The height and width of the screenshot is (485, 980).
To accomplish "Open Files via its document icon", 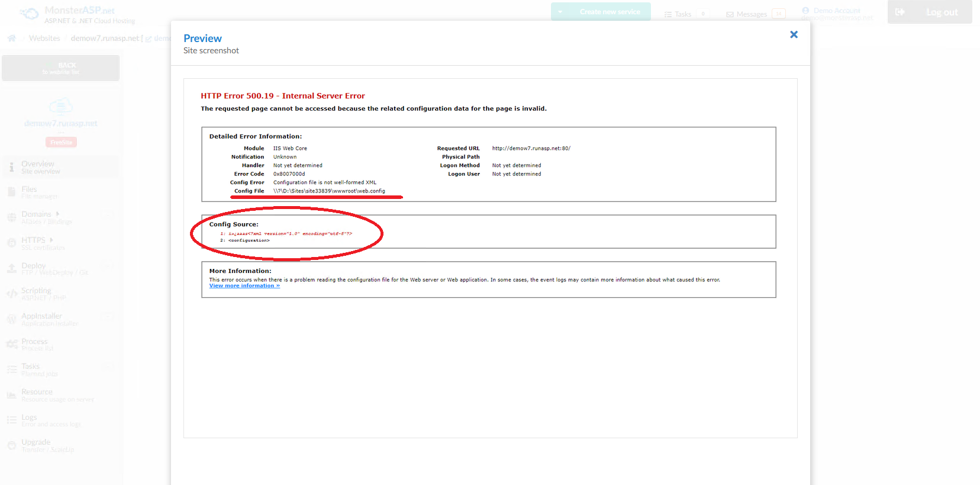I will pyautogui.click(x=11, y=192).
